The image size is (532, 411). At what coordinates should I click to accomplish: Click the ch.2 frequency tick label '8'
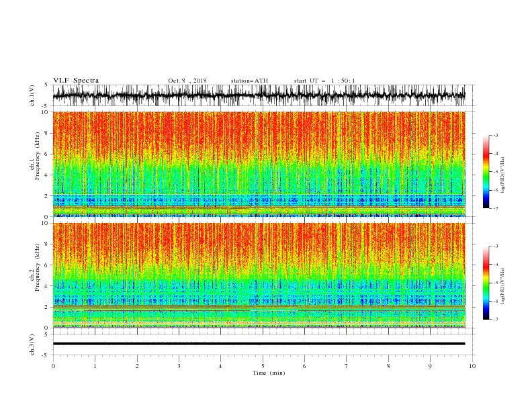pyautogui.click(x=47, y=244)
